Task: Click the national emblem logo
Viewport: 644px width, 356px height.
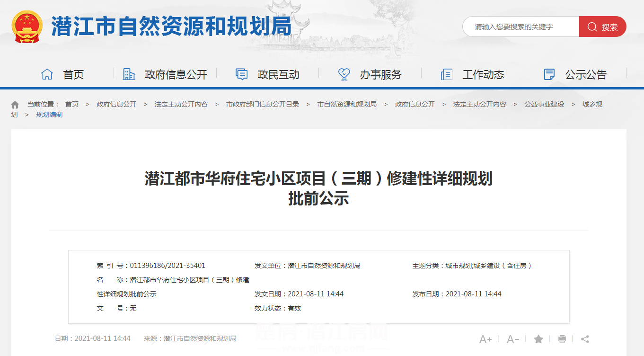Action: 27,27
